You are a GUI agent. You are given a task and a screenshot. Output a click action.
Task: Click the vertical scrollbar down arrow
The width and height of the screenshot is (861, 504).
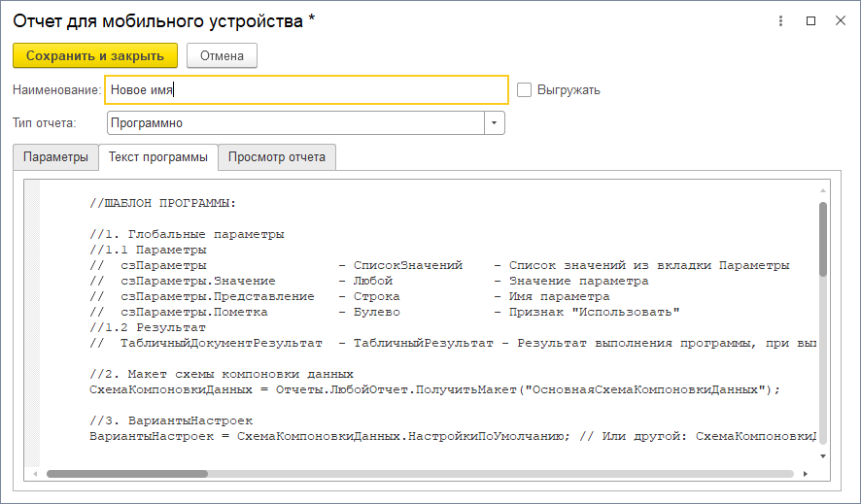[x=822, y=455]
